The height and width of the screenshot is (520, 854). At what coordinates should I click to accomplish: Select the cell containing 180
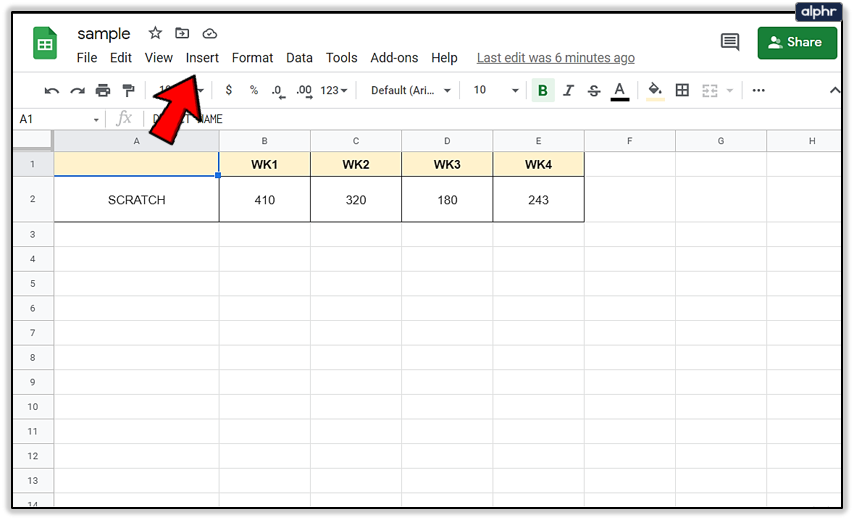pyautogui.click(x=447, y=200)
